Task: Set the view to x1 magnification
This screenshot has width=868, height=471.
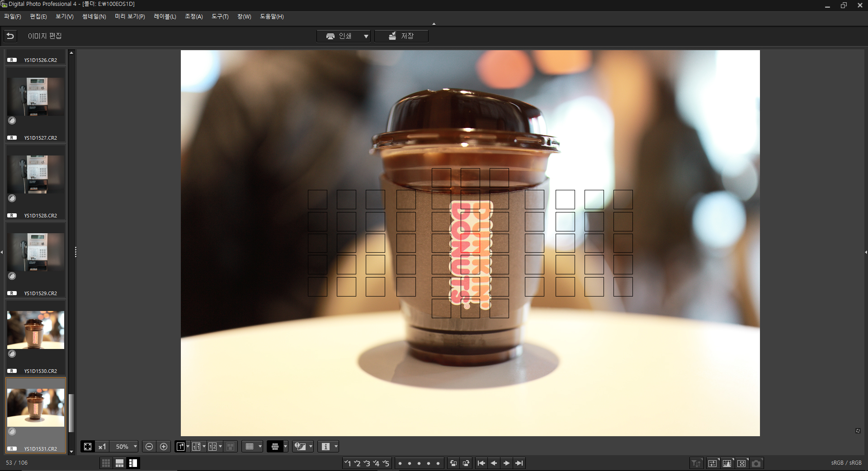Action: click(102, 447)
